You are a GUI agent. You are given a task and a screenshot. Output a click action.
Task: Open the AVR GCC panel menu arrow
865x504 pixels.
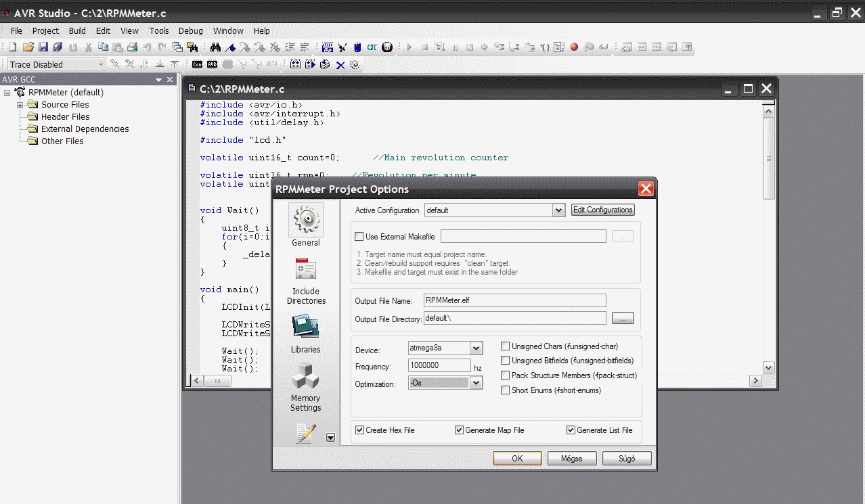pyautogui.click(x=159, y=80)
